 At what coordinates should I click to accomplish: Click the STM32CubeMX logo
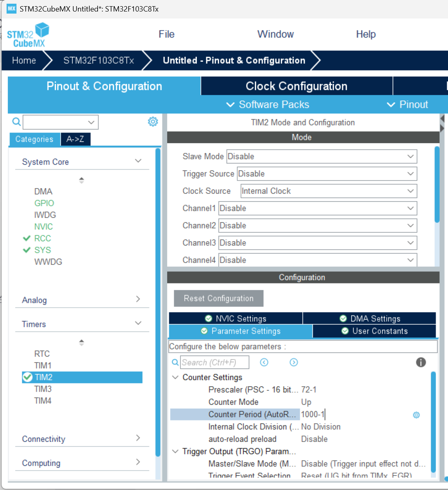click(28, 35)
